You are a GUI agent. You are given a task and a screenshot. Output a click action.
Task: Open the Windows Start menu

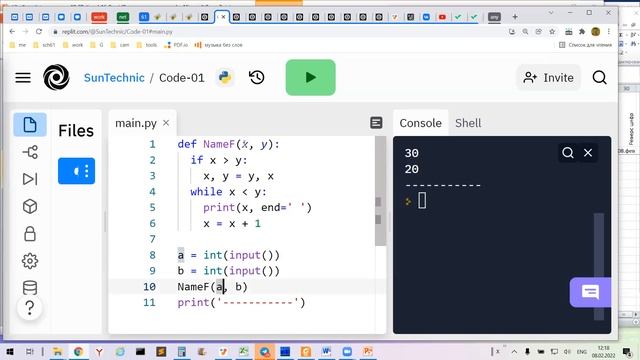pyautogui.click(x=10, y=351)
